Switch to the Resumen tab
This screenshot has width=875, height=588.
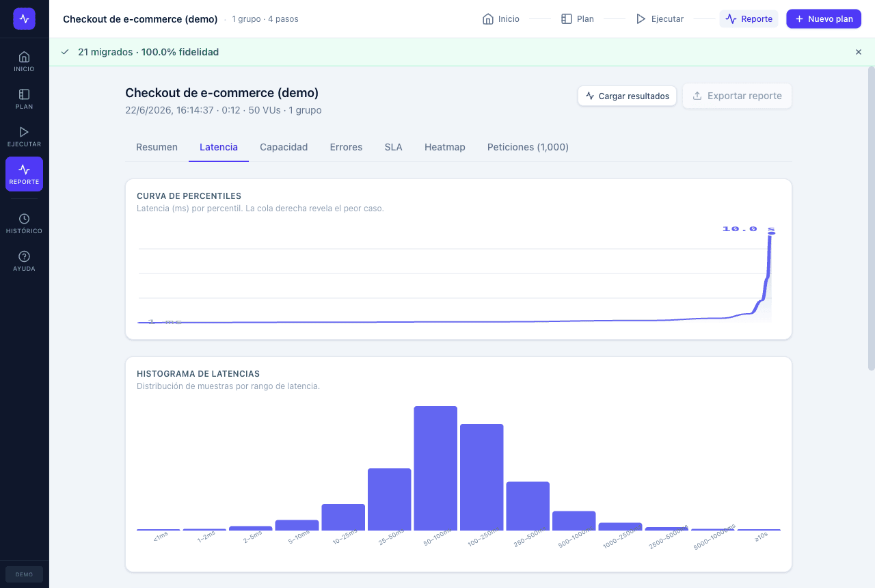[157, 147]
